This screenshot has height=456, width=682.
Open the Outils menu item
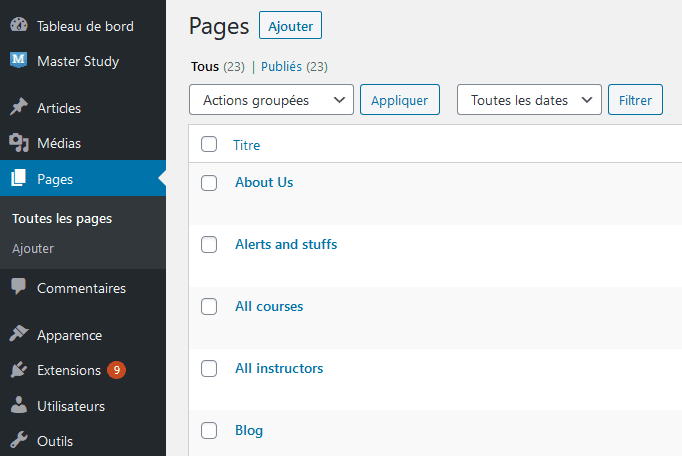(83, 441)
